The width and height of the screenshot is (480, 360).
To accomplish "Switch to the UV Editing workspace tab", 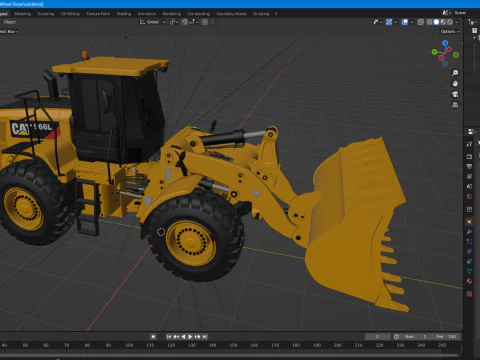I will coord(70,14).
